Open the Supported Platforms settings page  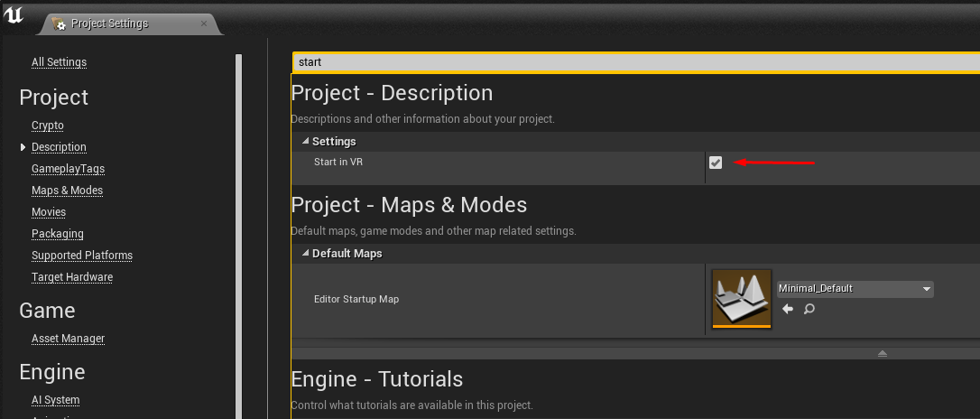pos(82,256)
